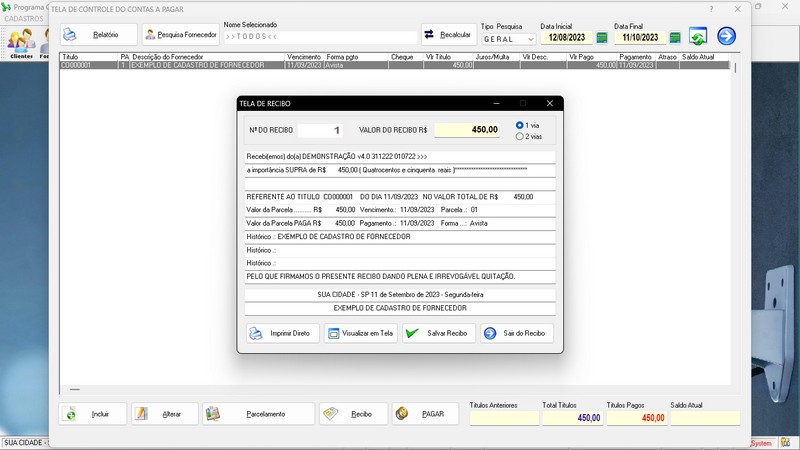Close the Tela de Recibo dialog
800x450 pixels.
click(x=549, y=103)
